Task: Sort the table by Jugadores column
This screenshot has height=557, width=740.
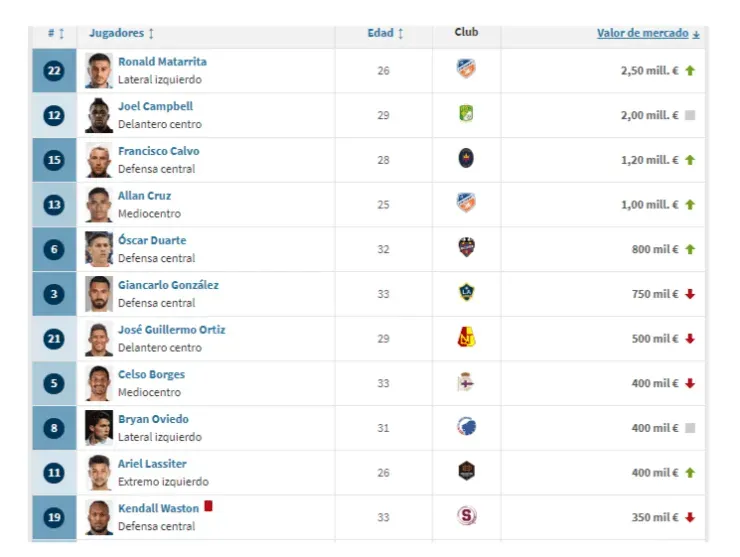Action: [x=121, y=33]
